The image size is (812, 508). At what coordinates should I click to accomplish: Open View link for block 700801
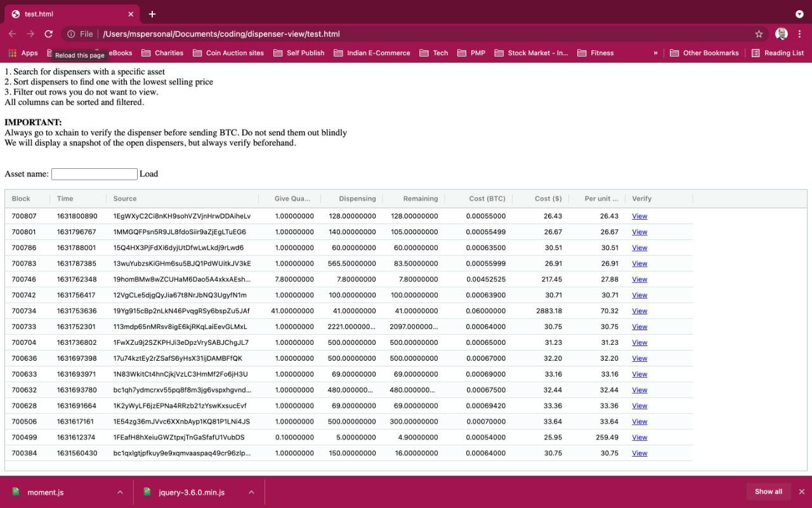tap(639, 232)
